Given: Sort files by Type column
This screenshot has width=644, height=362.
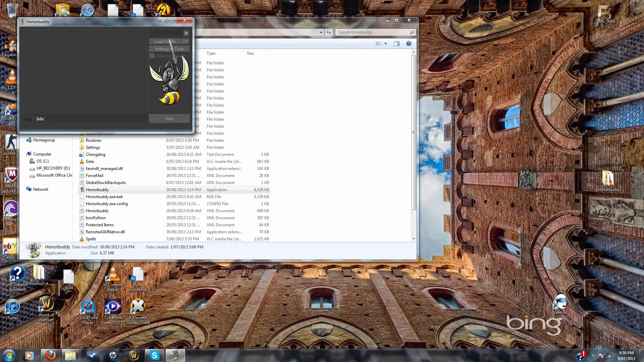Looking at the screenshot, I should (x=224, y=53).
